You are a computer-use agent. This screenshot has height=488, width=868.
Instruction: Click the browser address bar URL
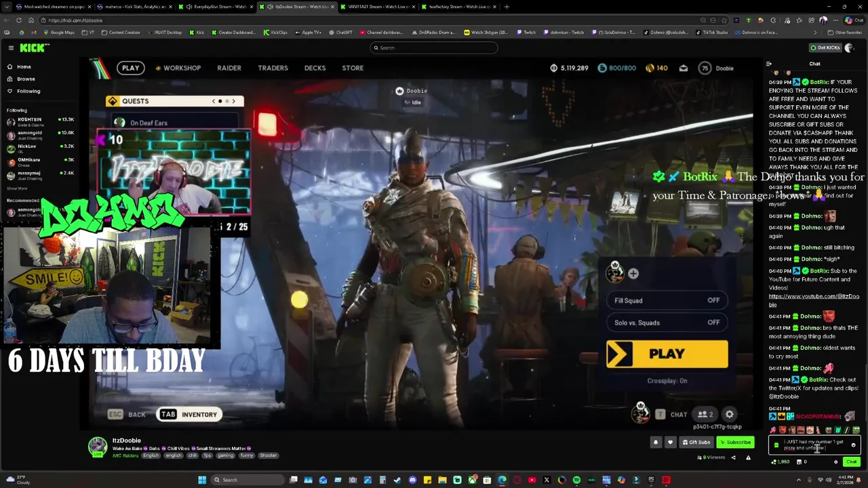[75, 20]
